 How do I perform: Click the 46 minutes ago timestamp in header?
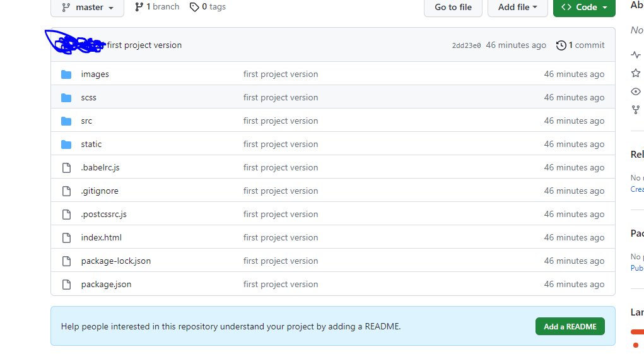click(516, 45)
